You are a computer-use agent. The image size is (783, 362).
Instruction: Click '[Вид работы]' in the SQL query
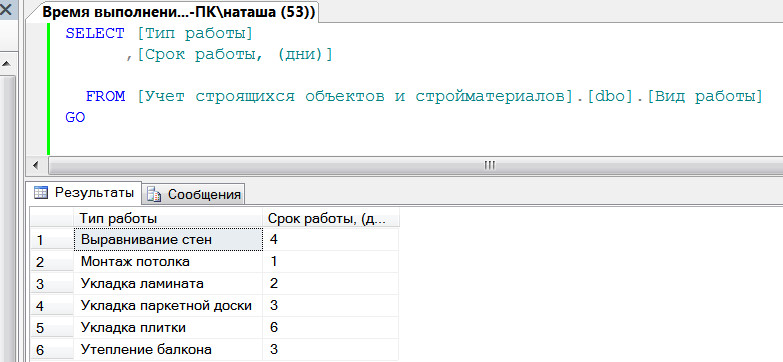point(705,97)
